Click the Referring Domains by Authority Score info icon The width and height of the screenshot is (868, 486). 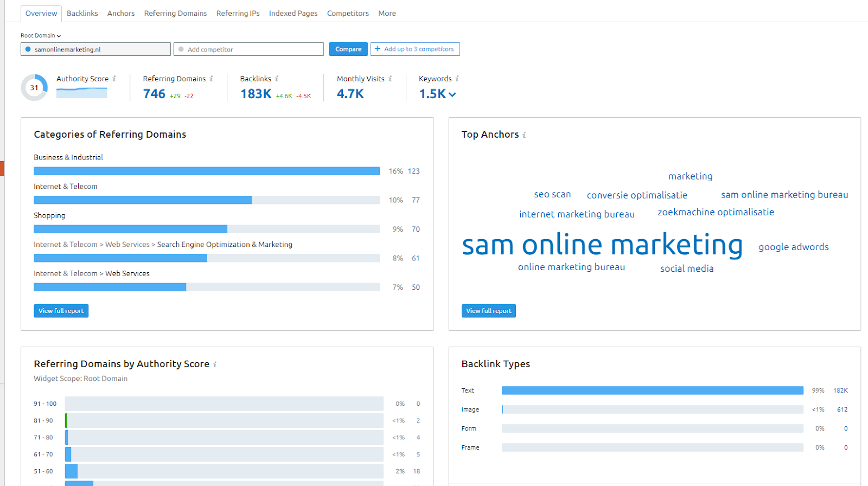[x=215, y=364]
